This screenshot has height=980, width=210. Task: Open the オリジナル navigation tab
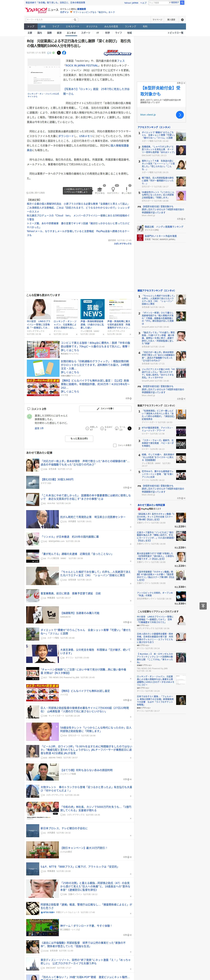coord(92,27)
